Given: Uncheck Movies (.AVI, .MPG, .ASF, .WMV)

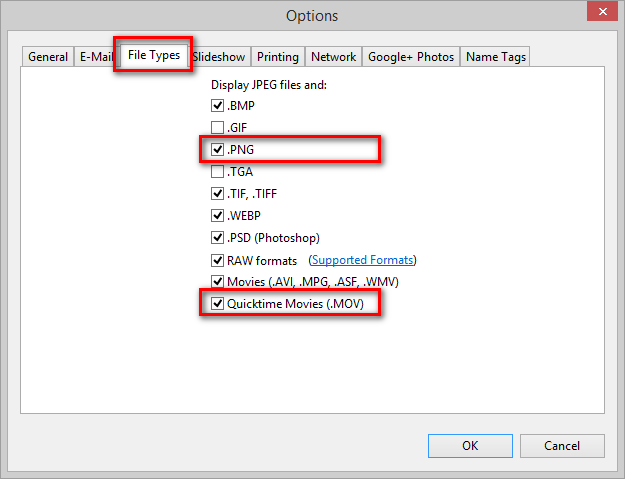Looking at the screenshot, I should click(x=217, y=282).
